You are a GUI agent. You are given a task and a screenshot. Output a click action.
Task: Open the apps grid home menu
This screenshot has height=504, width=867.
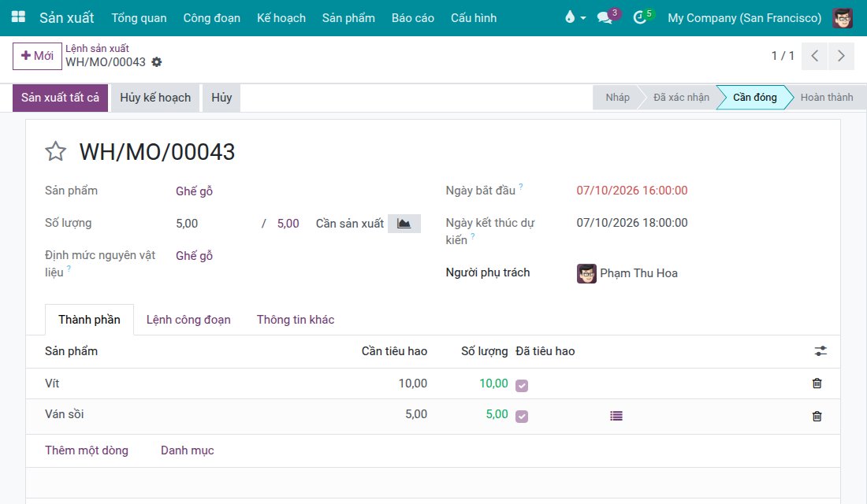pyautogui.click(x=18, y=17)
